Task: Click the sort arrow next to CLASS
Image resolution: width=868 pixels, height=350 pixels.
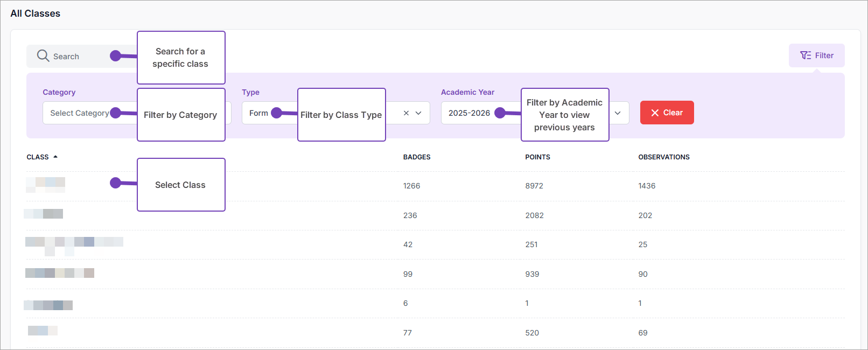Action: click(55, 157)
